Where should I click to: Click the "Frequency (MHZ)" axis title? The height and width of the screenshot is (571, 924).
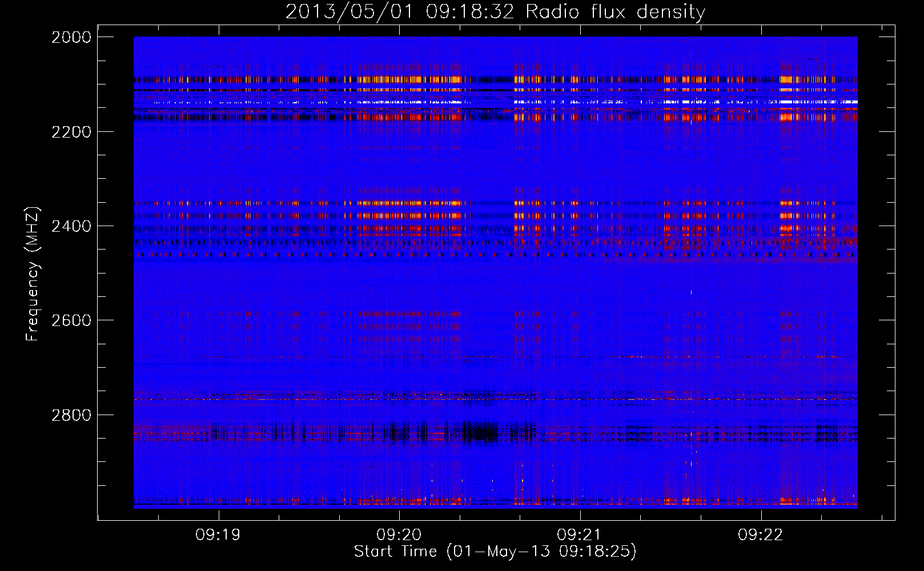coord(33,274)
